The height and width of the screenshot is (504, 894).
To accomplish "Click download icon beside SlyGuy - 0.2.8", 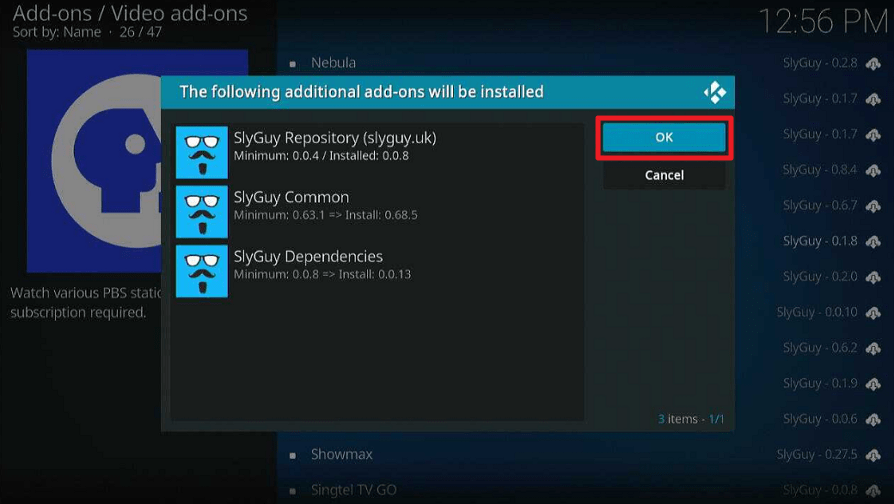I will pos(873,64).
